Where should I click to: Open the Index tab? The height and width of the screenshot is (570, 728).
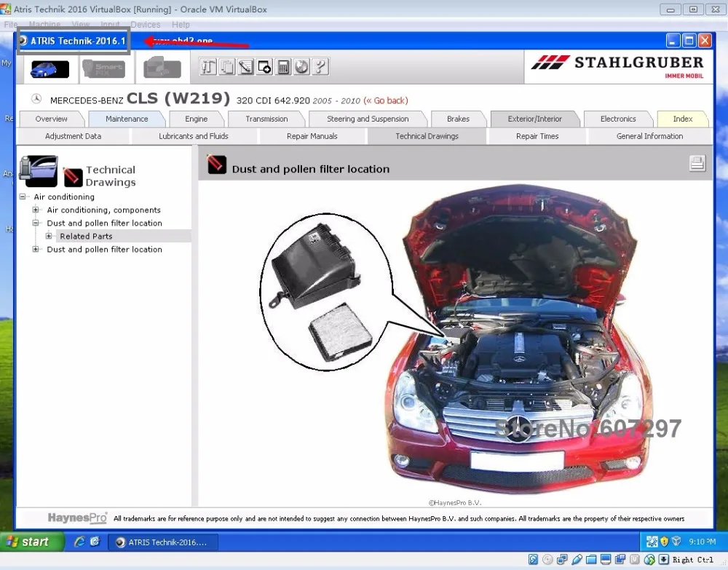(683, 119)
